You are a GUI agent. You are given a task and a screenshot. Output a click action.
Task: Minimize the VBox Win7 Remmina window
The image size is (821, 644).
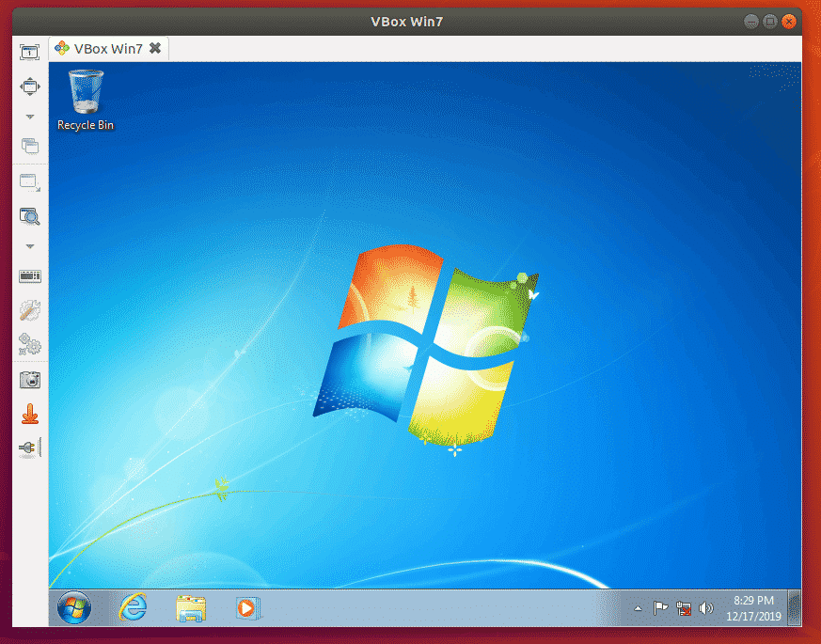[751, 22]
